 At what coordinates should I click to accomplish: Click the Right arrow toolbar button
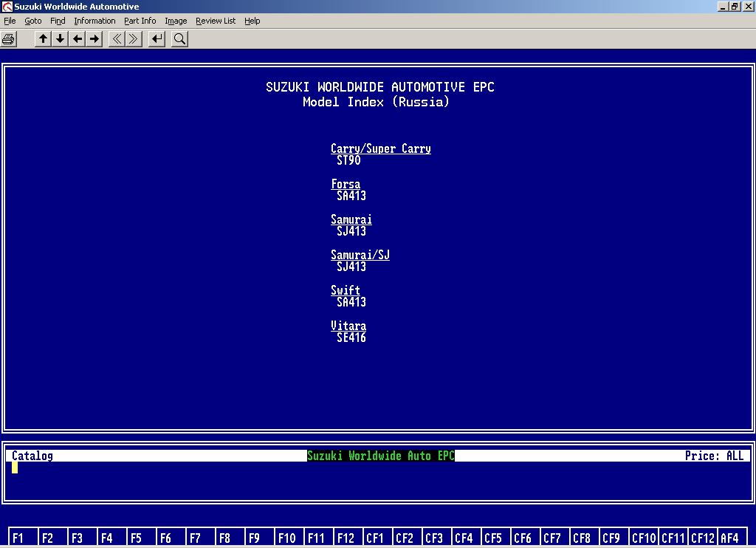(x=94, y=39)
